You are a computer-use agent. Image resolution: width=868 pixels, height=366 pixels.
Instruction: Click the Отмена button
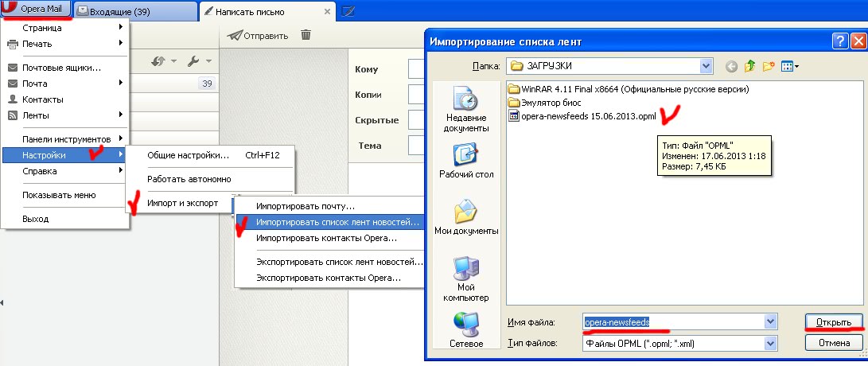pos(834,343)
